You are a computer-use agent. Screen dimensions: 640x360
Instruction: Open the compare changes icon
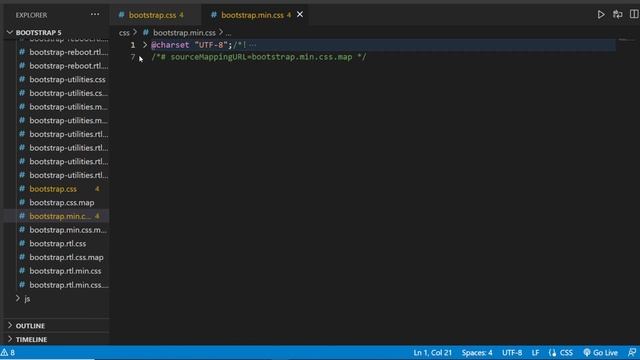[x=618, y=15]
